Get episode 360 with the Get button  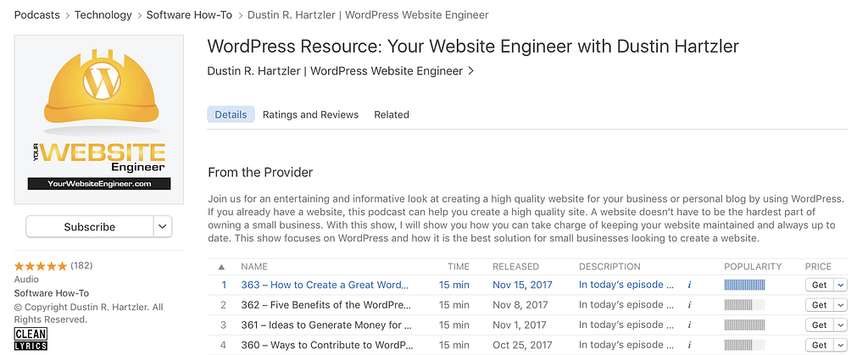[819, 345]
